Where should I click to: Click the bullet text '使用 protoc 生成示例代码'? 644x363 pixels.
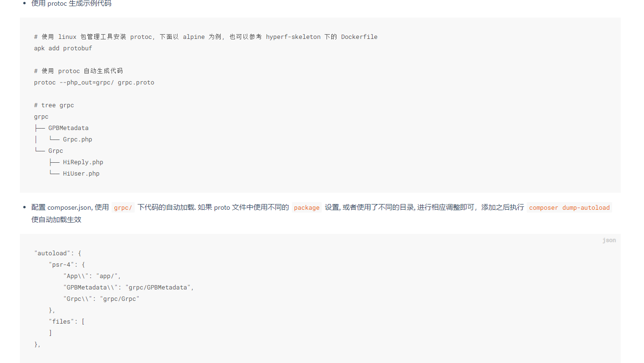click(x=72, y=4)
